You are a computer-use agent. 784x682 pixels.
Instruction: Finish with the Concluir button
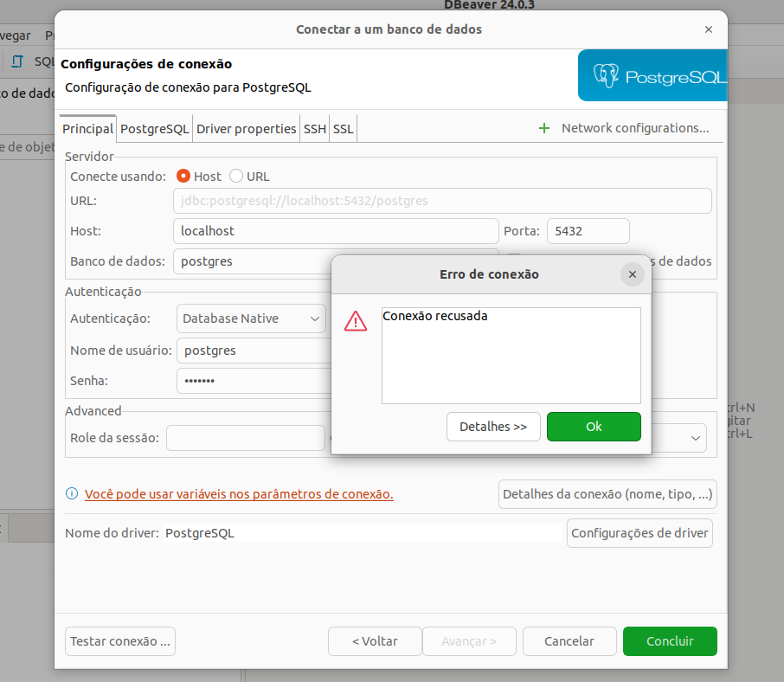coord(670,641)
